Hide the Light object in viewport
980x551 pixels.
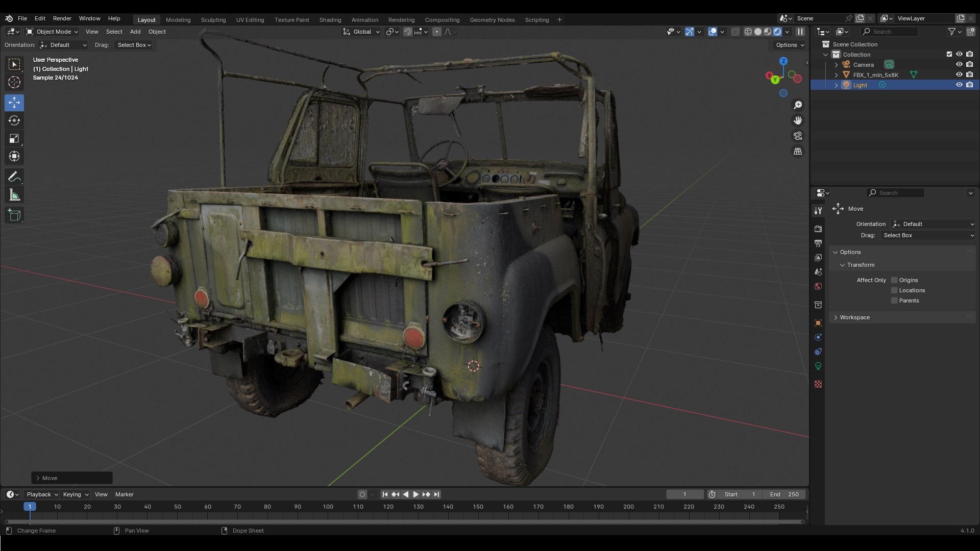(x=959, y=85)
